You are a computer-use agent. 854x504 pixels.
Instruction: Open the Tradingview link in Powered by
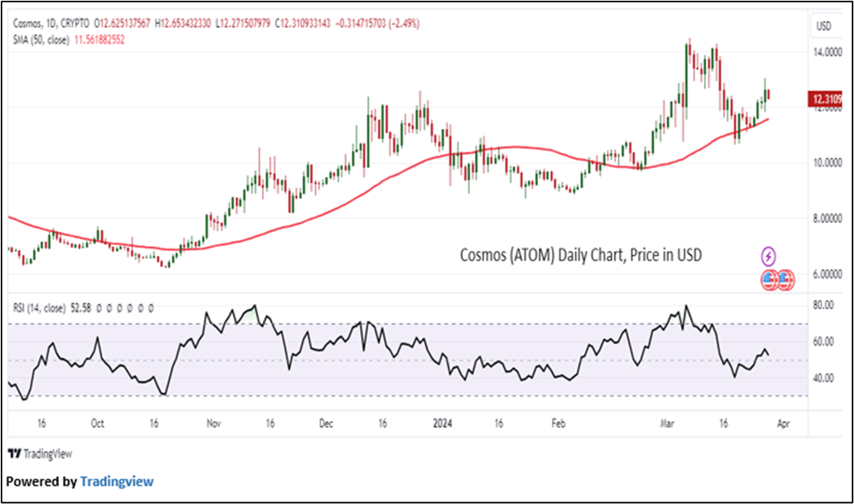point(117,481)
